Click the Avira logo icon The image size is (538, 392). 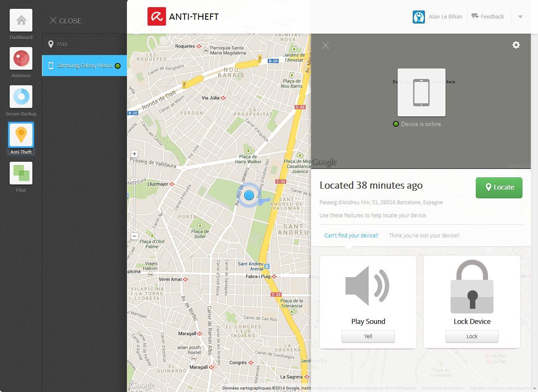tap(157, 16)
